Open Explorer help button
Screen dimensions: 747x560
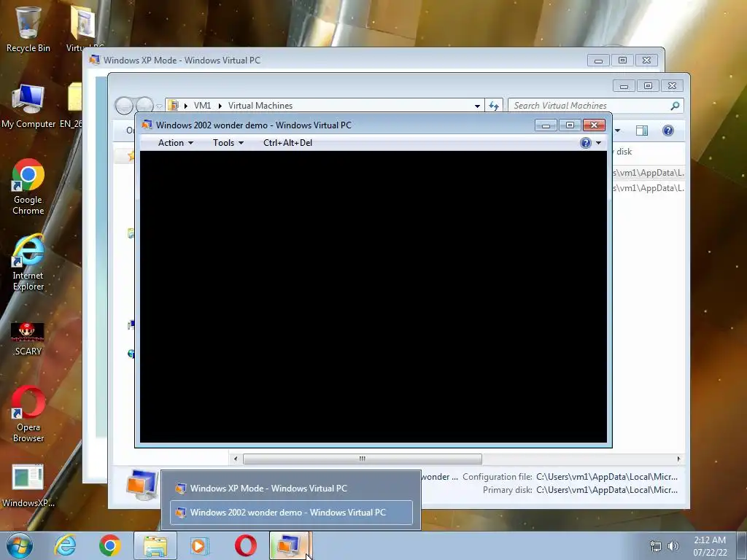tap(668, 131)
